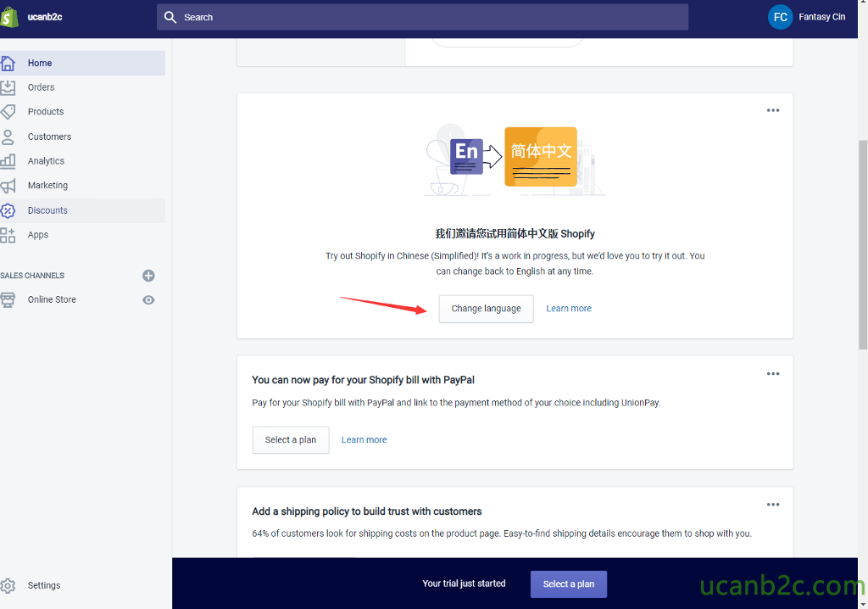868x609 pixels.
Task: Click the search magnifier icon
Action: pos(170,17)
